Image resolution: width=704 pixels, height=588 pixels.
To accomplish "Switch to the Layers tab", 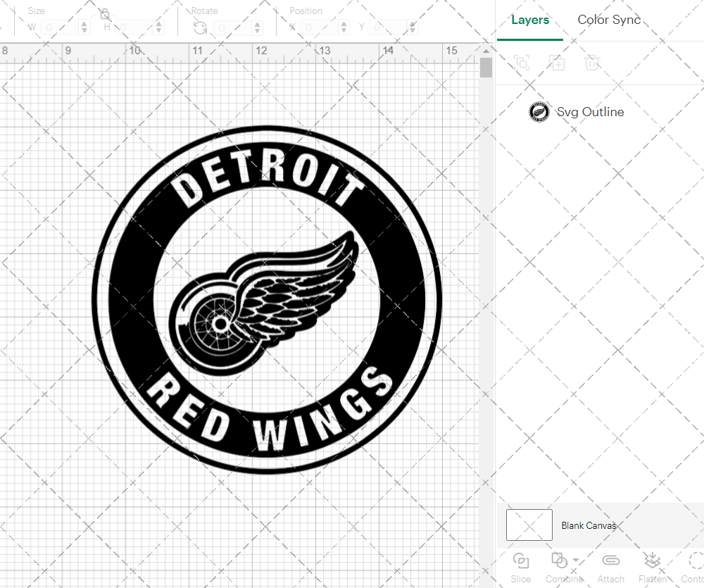I will [530, 20].
